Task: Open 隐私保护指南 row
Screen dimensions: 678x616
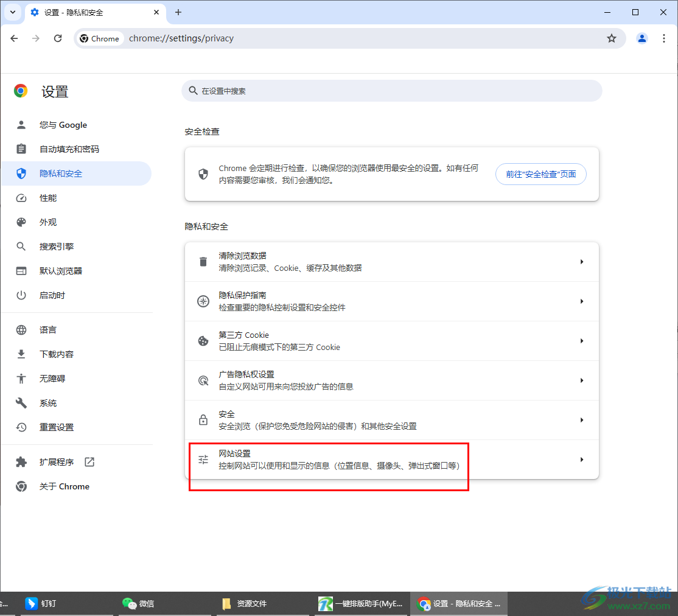Action: pyautogui.click(x=392, y=301)
